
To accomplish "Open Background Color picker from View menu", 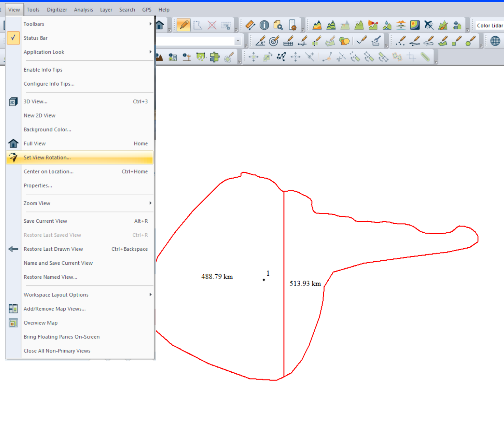I will coord(47,129).
